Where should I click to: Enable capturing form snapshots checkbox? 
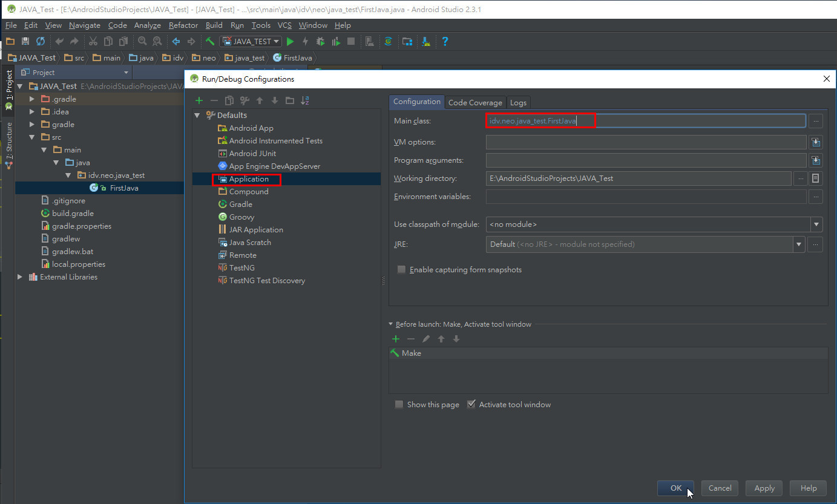click(401, 270)
